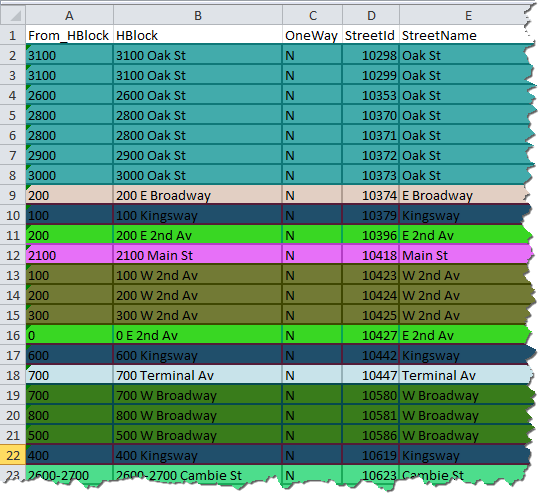Select StreetId cell 10442

pos(371,355)
